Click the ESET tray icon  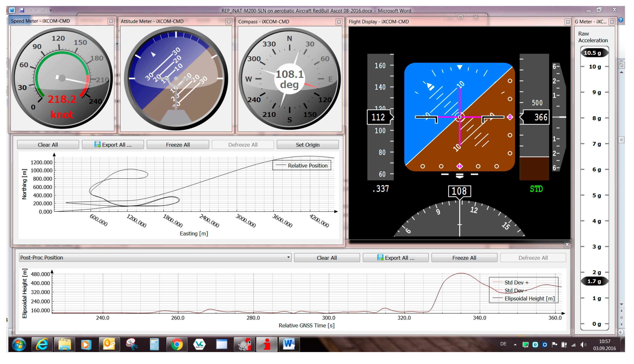click(535, 345)
